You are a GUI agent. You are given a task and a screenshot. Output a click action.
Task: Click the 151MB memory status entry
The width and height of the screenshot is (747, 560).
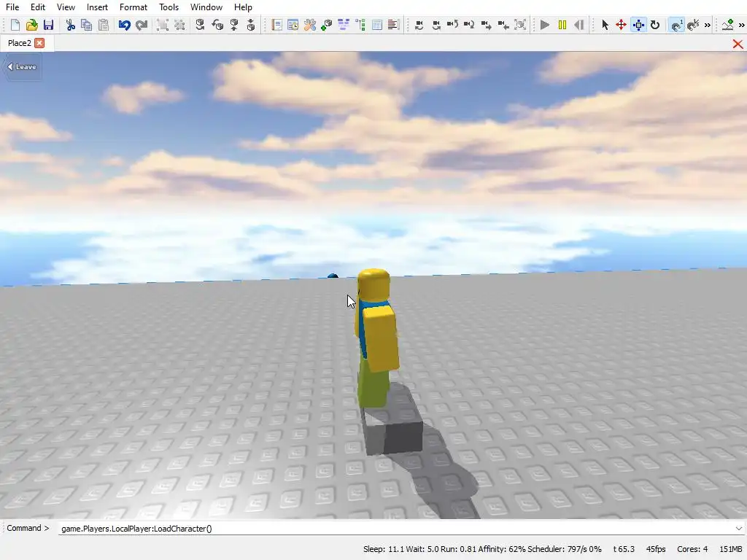tap(731, 549)
